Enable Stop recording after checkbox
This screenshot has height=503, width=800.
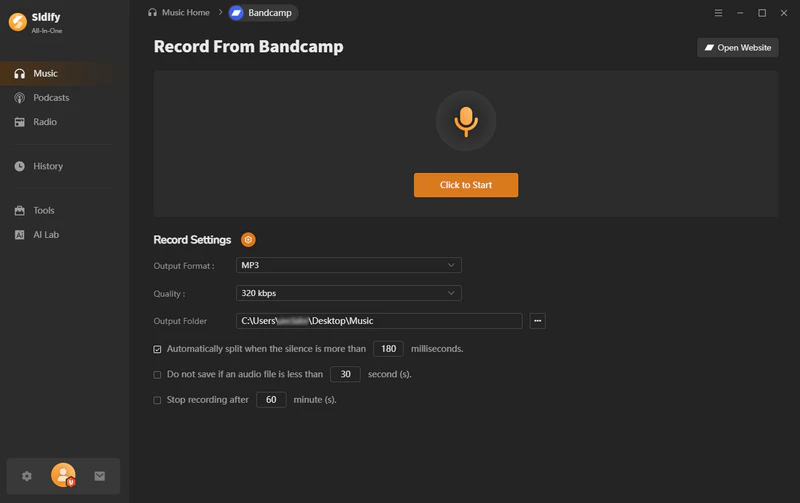point(157,400)
